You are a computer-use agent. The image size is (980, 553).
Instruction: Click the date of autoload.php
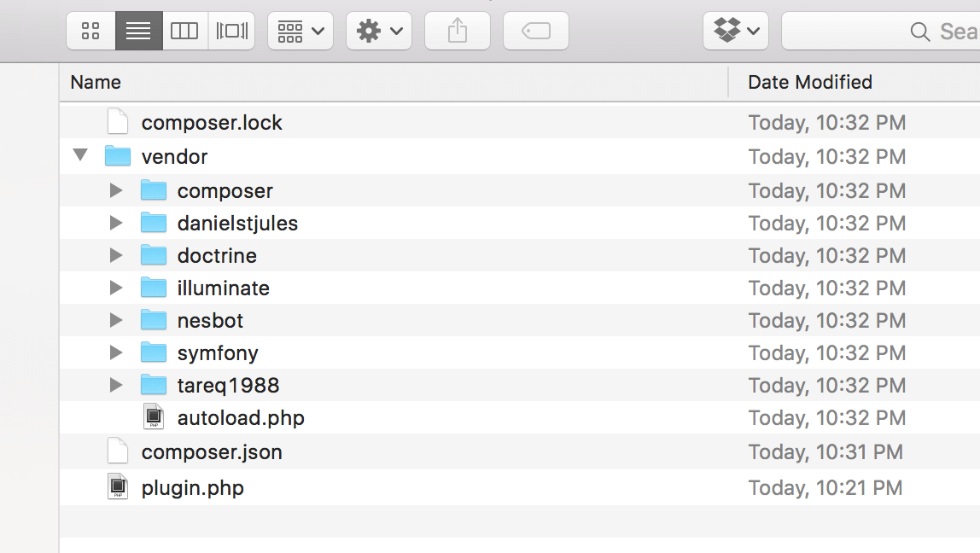pyautogui.click(x=827, y=418)
